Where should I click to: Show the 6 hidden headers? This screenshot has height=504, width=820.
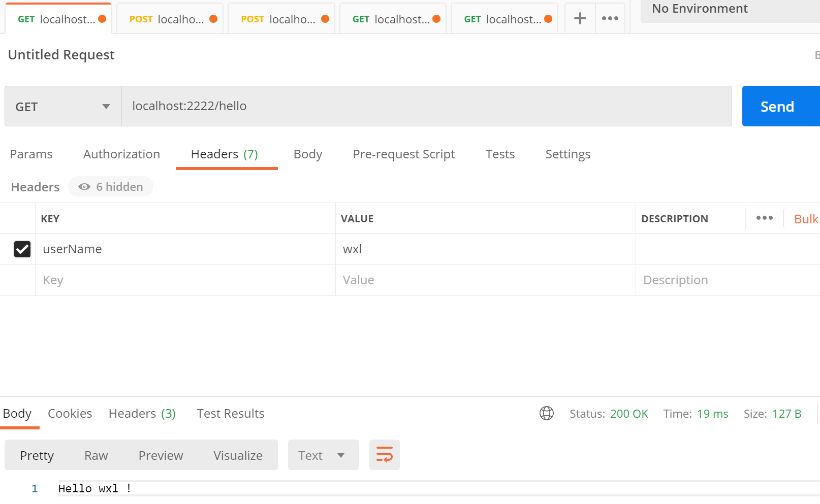click(111, 187)
